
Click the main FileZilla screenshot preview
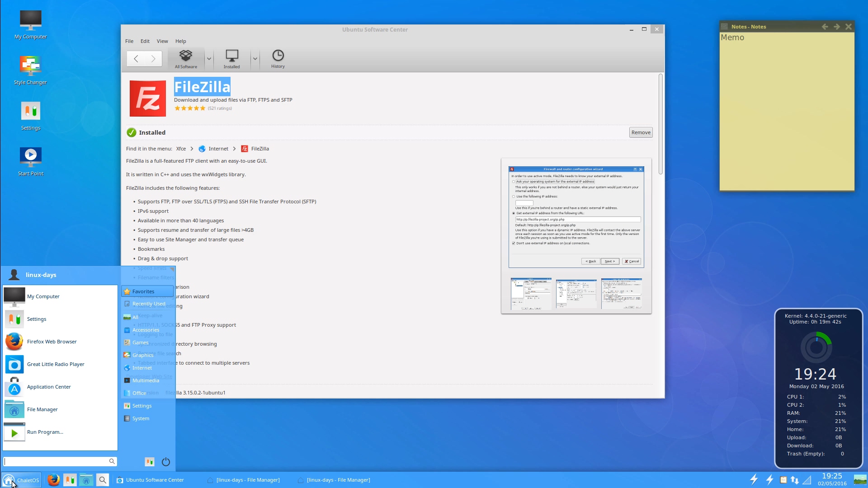[x=576, y=217]
